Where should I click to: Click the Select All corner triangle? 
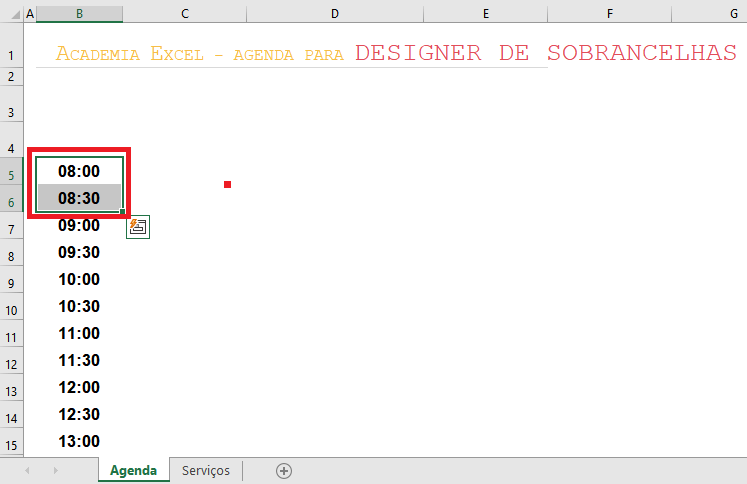pos(16,15)
